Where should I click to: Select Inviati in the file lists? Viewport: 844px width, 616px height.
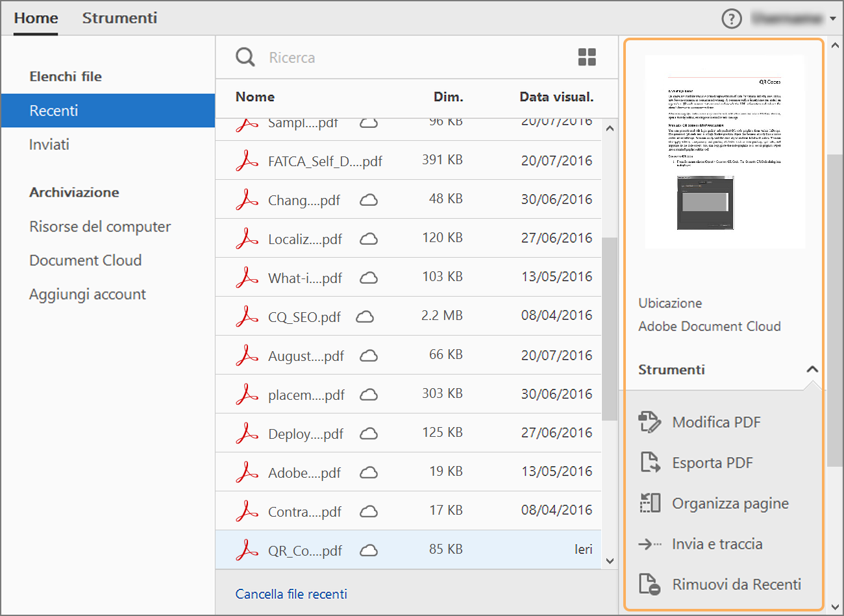click(x=49, y=144)
